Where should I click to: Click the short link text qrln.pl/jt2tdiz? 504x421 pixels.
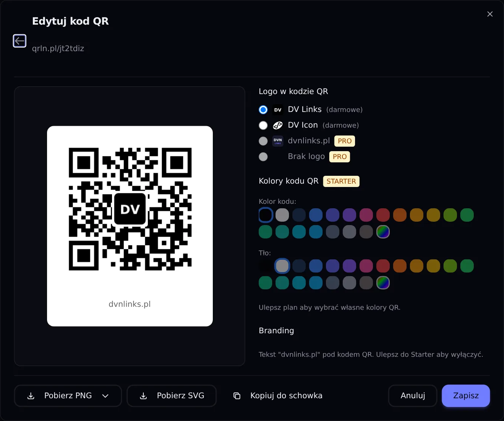pos(58,49)
